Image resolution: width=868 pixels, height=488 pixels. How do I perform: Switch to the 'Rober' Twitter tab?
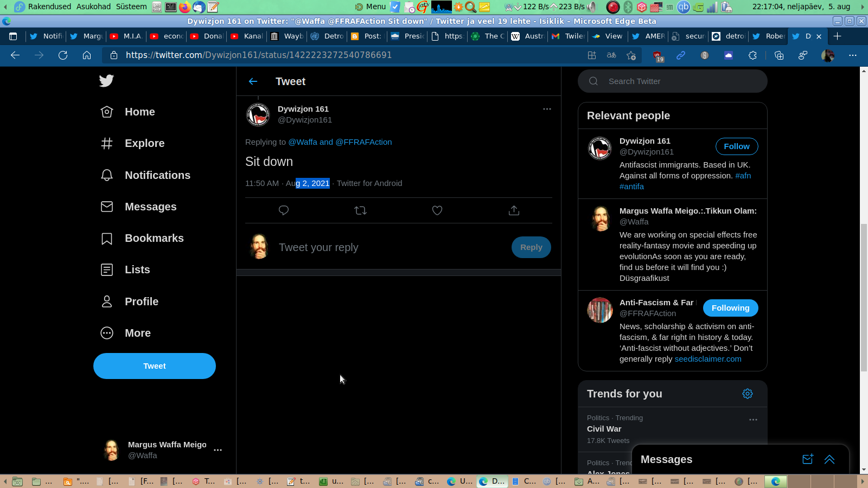pyautogui.click(x=769, y=36)
